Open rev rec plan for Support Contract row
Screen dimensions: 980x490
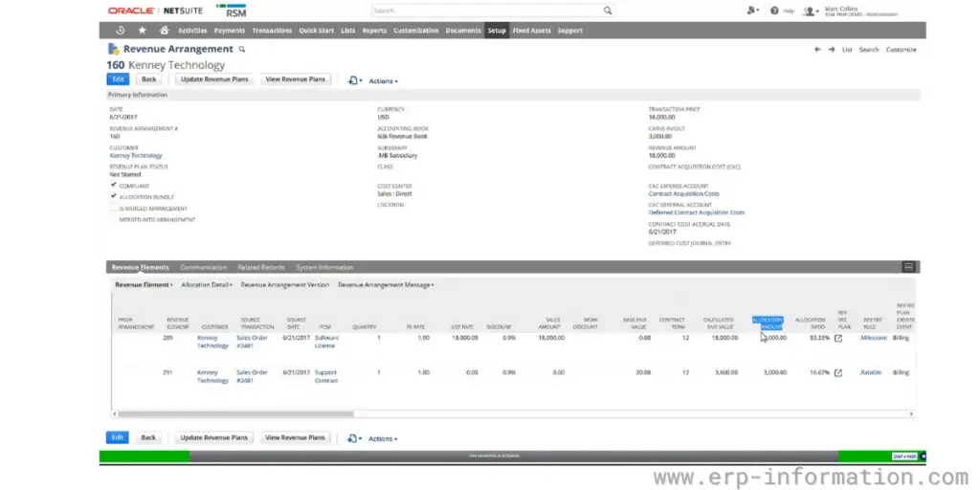click(838, 372)
